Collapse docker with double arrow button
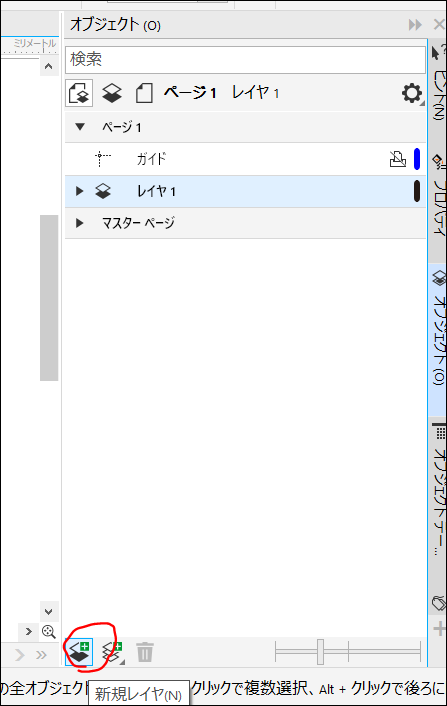Image resolution: width=447 pixels, height=706 pixels. coord(415,25)
